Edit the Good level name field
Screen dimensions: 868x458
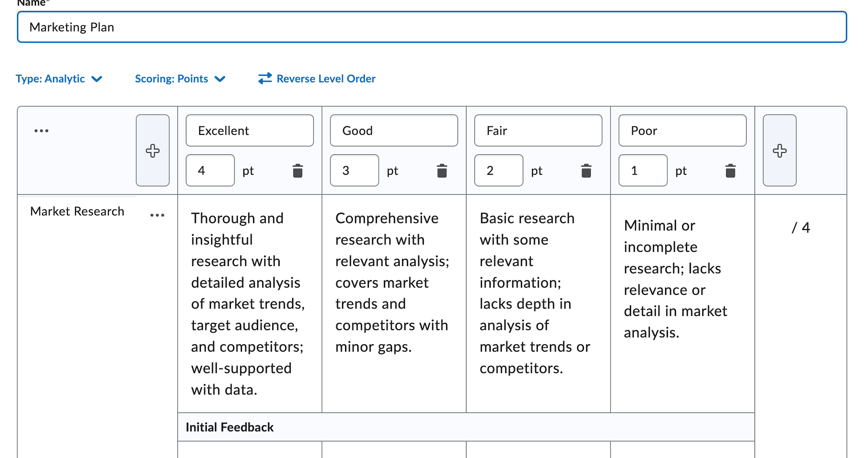point(394,130)
